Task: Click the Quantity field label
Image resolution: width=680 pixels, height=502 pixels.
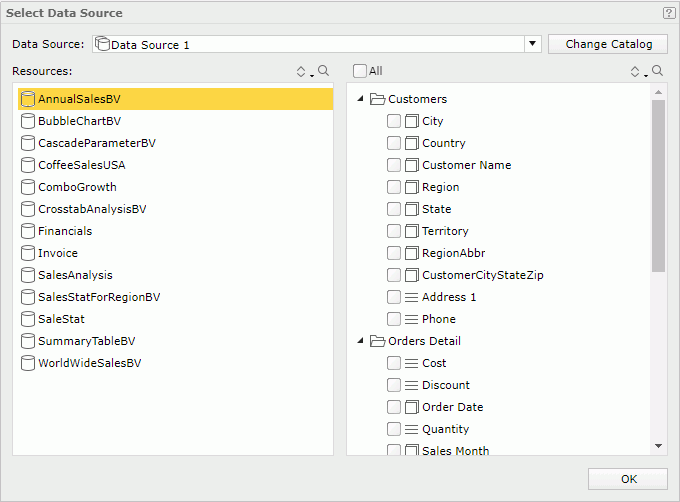Action: click(x=446, y=429)
